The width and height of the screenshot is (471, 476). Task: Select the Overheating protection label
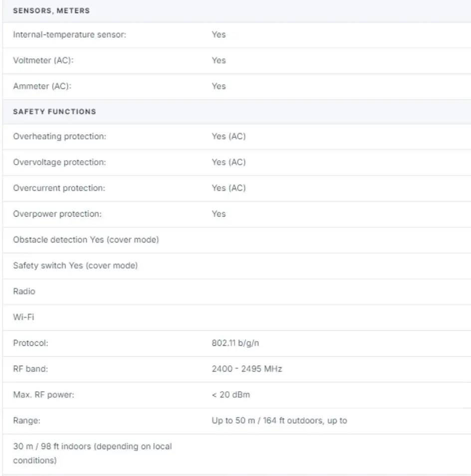point(59,136)
